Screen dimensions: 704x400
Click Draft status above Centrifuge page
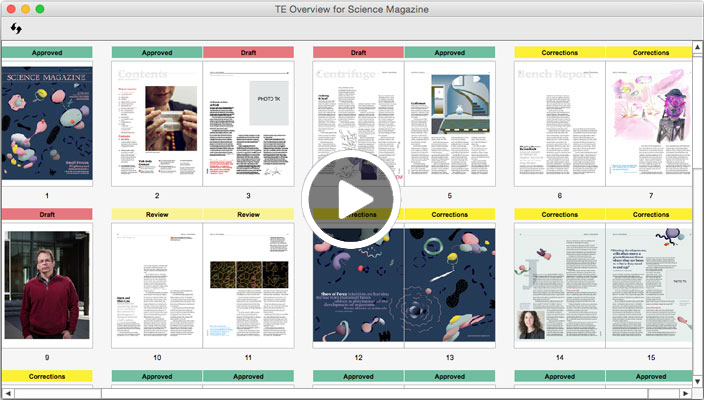click(x=358, y=53)
